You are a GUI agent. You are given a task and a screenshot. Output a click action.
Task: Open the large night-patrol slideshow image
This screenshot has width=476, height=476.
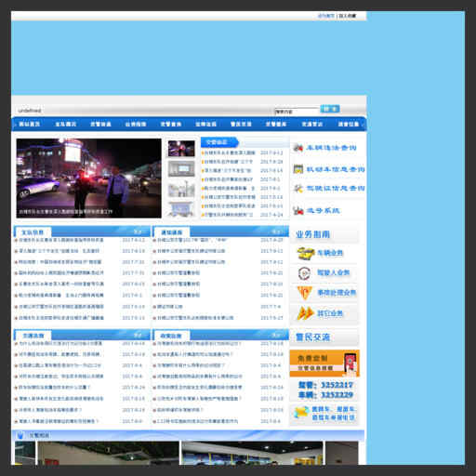coord(88,178)
